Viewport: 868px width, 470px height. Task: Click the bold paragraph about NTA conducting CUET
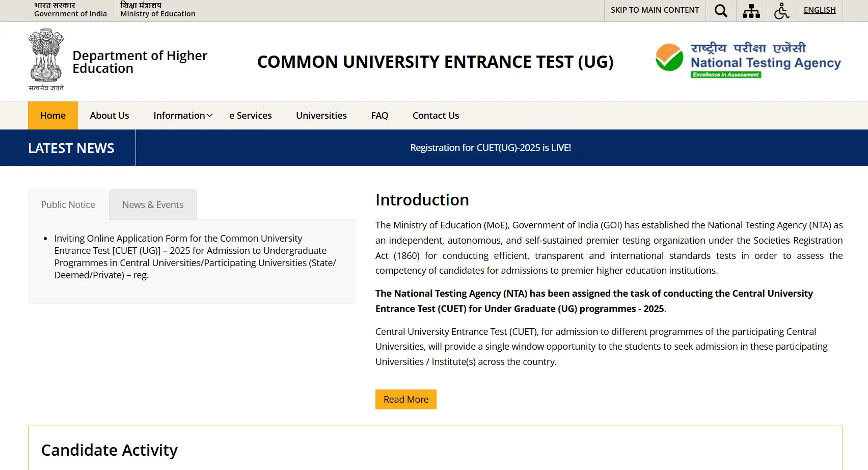[x=594, y=301]
